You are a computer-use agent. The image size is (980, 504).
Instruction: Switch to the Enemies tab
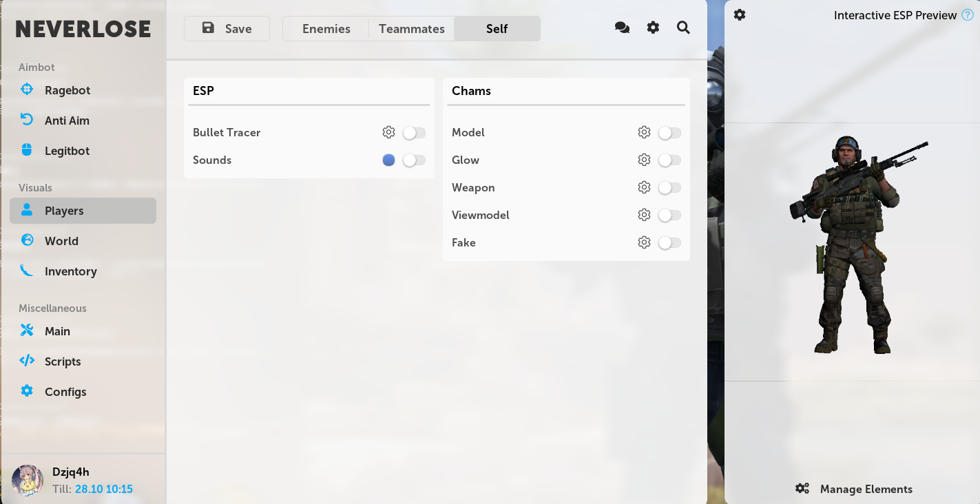pos(326,28)
